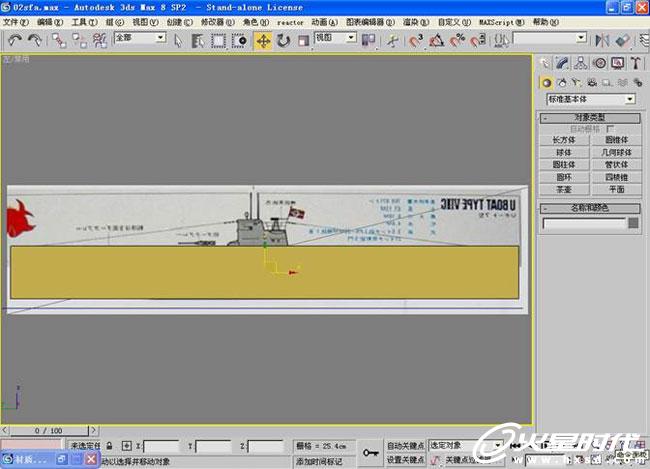Click the X coordinate input field
Image resolution: width=650 pixels, height=469 pixels.
tap(161, 447)
